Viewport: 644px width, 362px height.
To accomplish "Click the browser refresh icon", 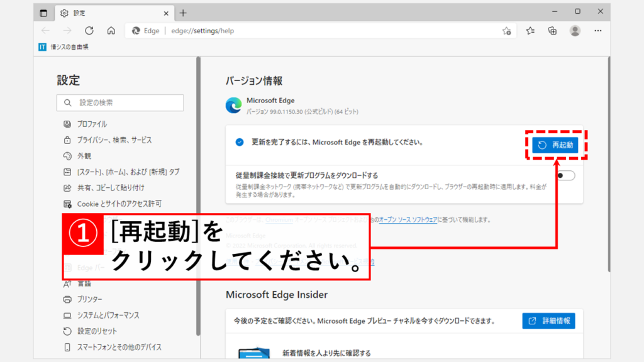I will 89,30.
